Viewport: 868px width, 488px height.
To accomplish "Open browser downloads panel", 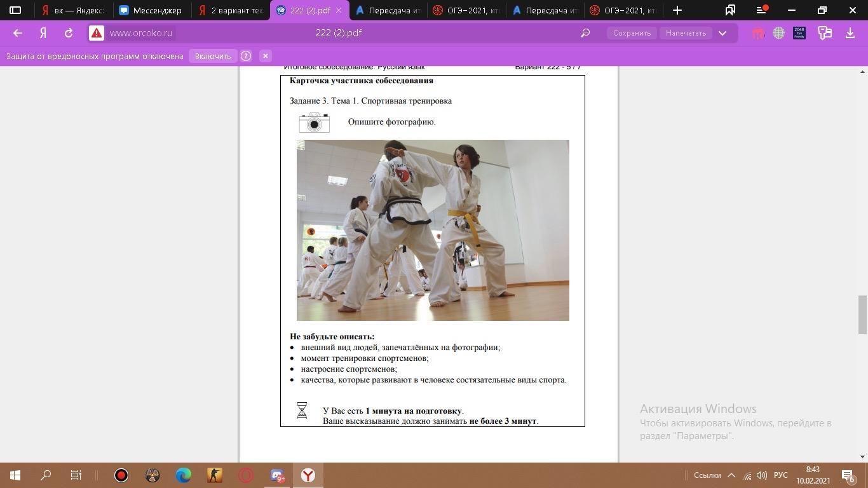I will click(850, 33).
